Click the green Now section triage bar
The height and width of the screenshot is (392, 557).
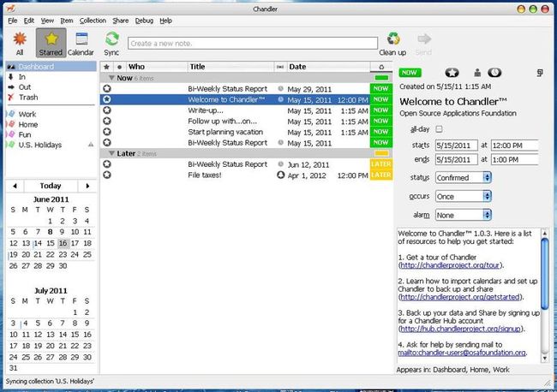tap(381, 78)
